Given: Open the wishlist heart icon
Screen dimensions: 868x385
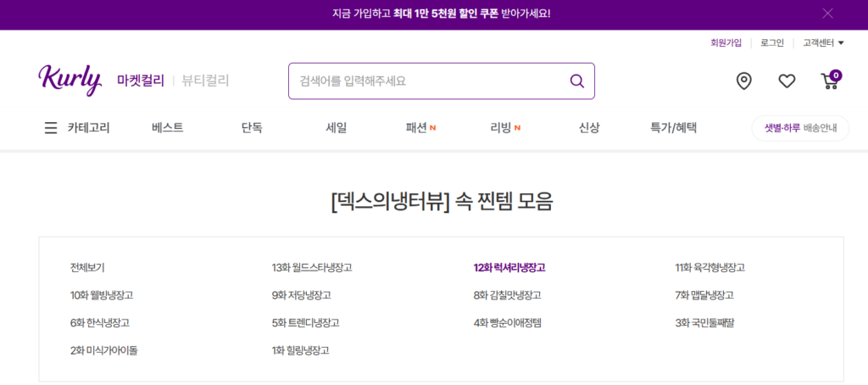Looking at the screenshot, I should tap(787, 81).
